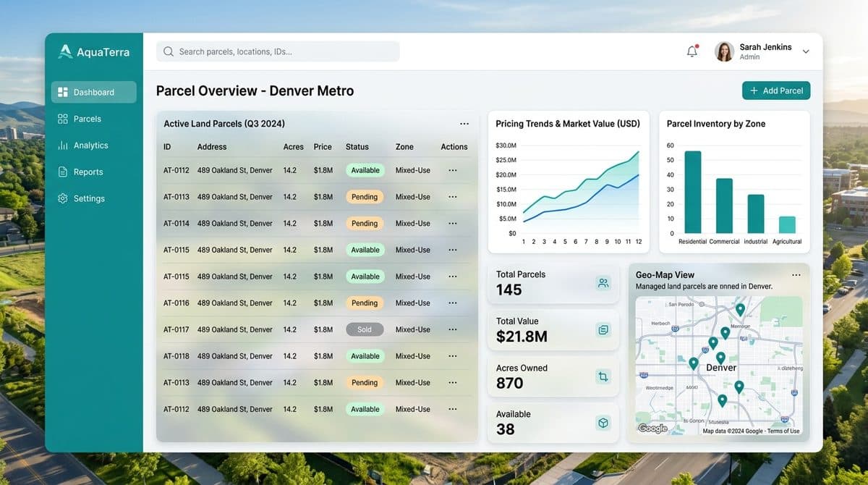Click the Acres column header
The width and height of the screenshot is (868, 485).
pos(294,147)
